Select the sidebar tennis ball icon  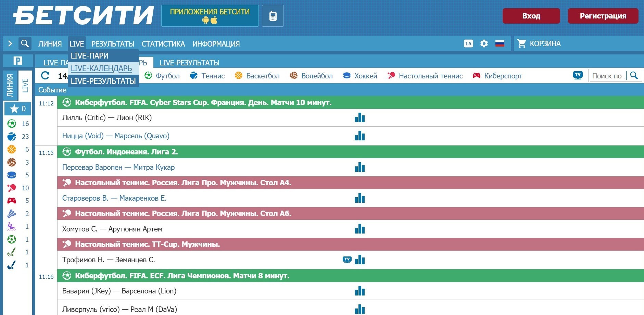pos(12,137)
